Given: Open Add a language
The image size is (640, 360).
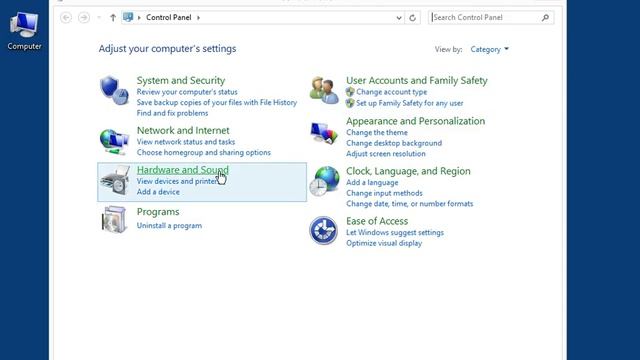Looking at the screenshot, I should tap(372, 182).
